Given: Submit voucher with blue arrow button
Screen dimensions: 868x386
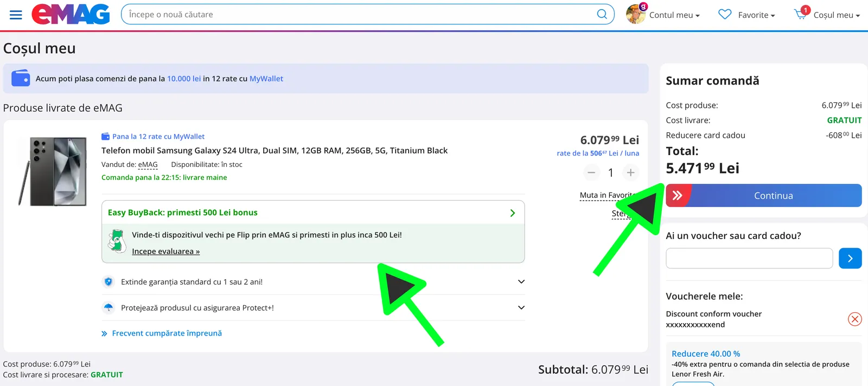Looking at the screenshot, I should point(850,259).
